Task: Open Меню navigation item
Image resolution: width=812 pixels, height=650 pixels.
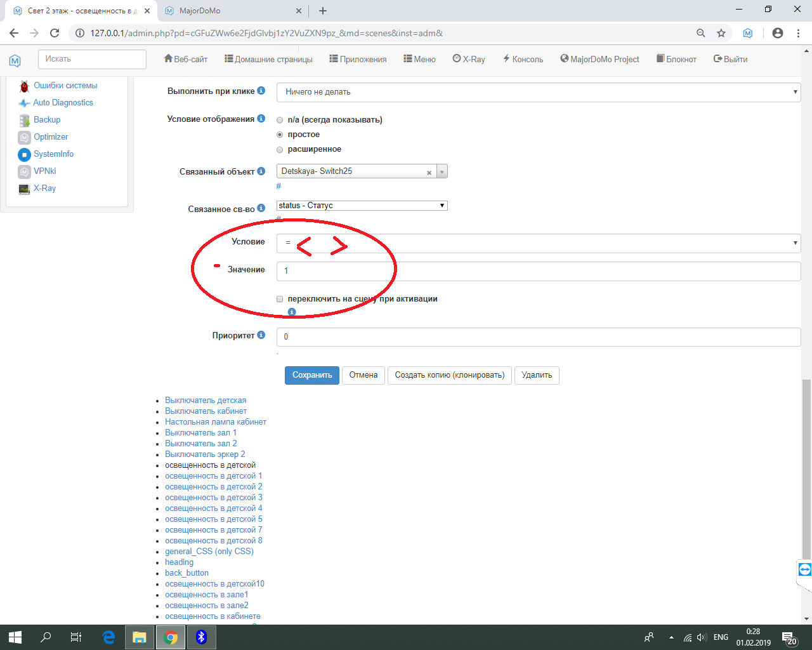Action: (419, 59)
